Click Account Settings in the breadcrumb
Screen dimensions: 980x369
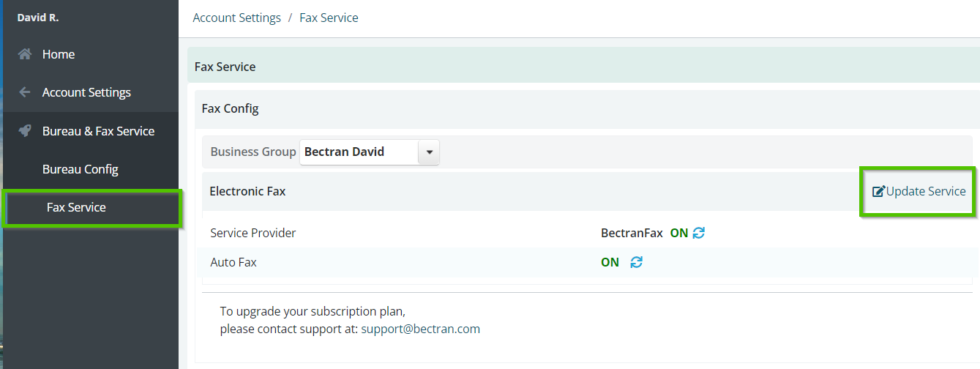(236, 18)
